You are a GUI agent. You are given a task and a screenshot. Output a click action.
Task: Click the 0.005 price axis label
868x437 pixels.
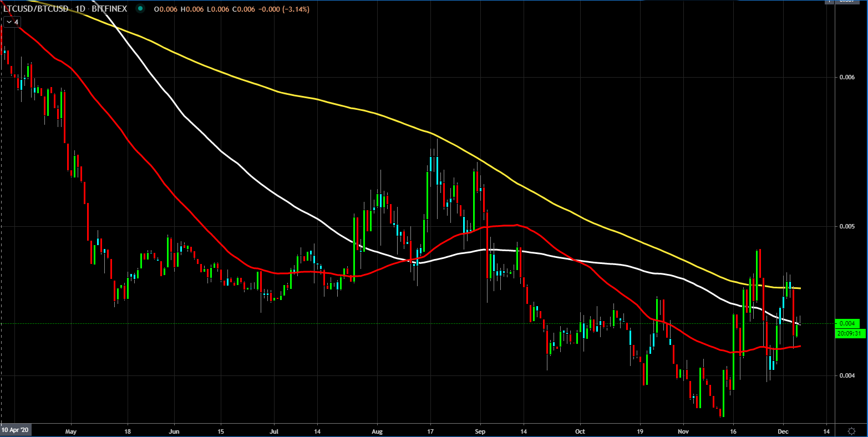click(846, 226)
